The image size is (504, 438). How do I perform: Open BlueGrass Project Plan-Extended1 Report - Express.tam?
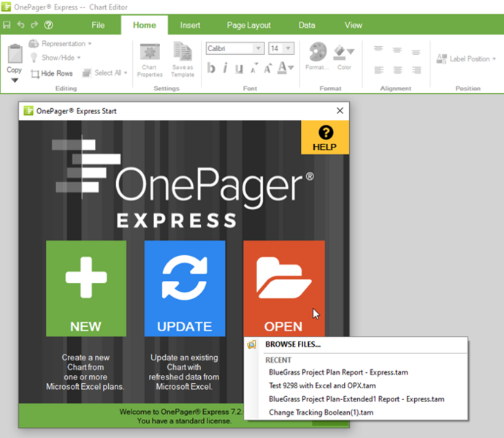356,399
